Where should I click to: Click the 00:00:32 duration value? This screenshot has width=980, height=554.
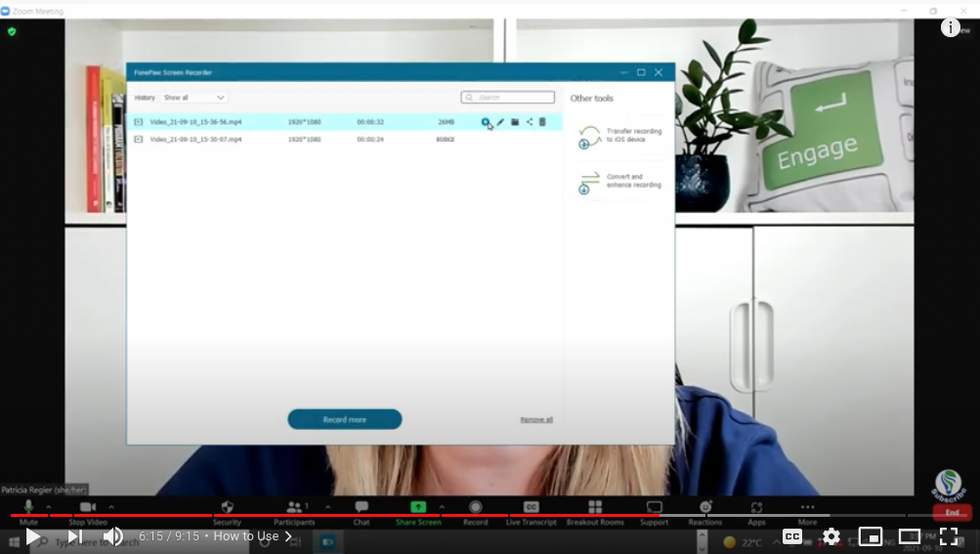click(x=370, y=122)
